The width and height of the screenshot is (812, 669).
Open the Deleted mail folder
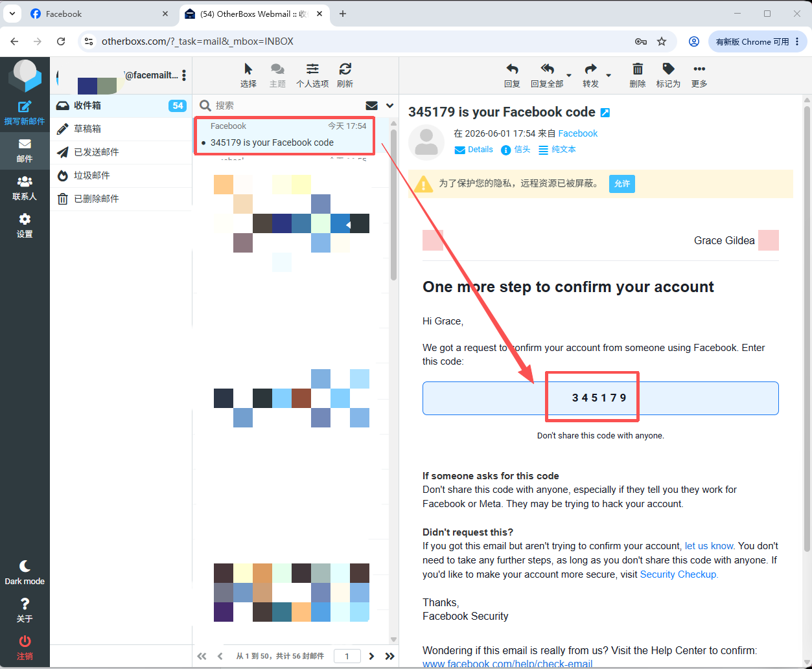click(x=121, y=199)
